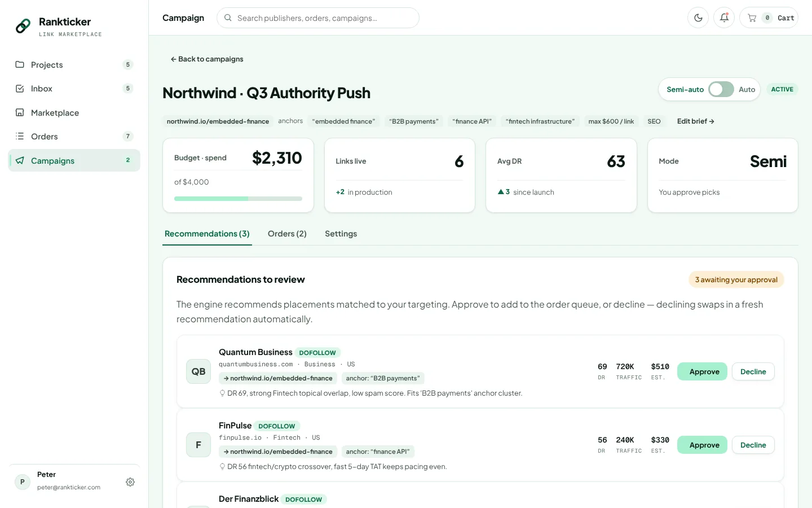Open Projects from the sidebar folder icon
This screenshot has width=812, height=508.
click(x=20, y=64)
